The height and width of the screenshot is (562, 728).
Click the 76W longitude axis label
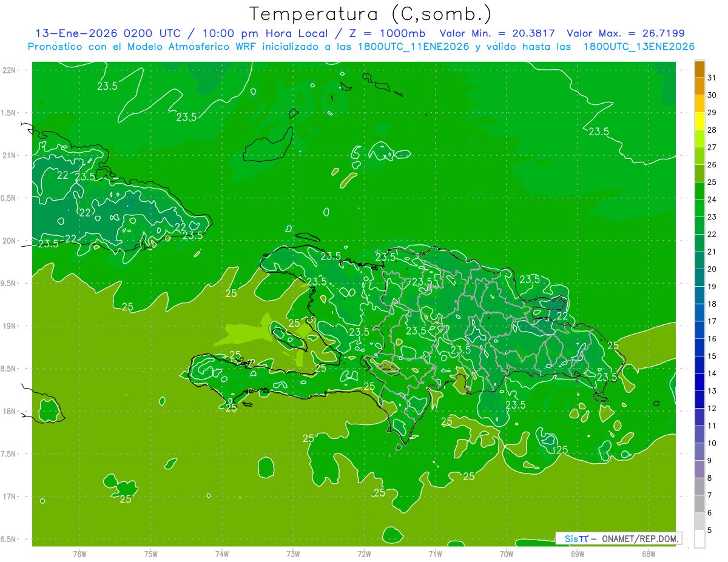[79, 554]
